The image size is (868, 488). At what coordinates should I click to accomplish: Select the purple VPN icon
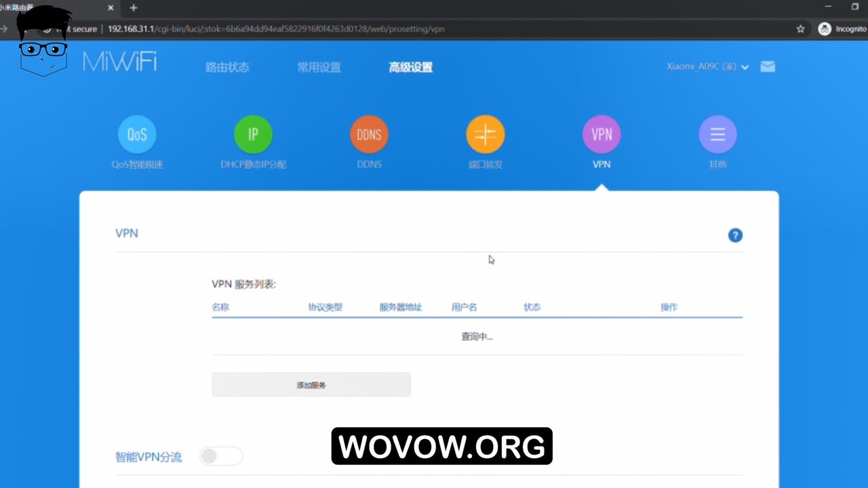pyautogui.click(x=601, y=134)
